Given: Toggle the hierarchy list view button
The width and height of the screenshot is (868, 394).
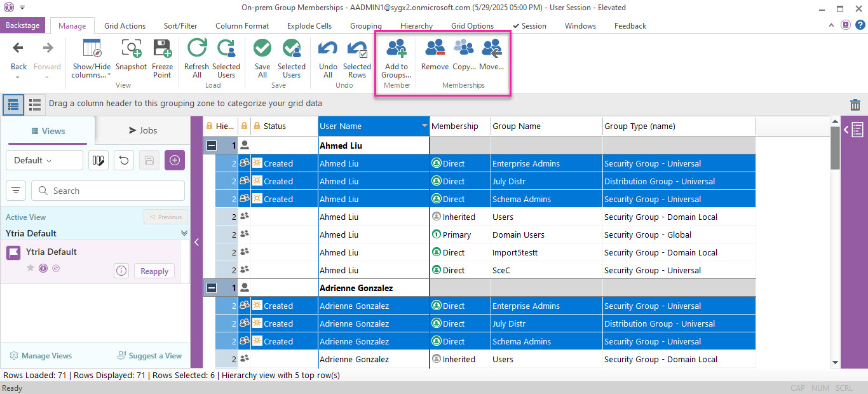Looking at the screenshot, I should (13, 104).
